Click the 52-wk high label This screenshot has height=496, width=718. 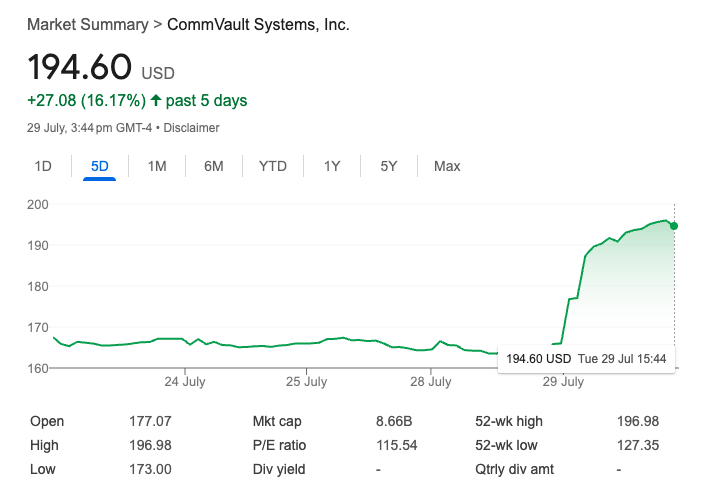pos(509,421)
